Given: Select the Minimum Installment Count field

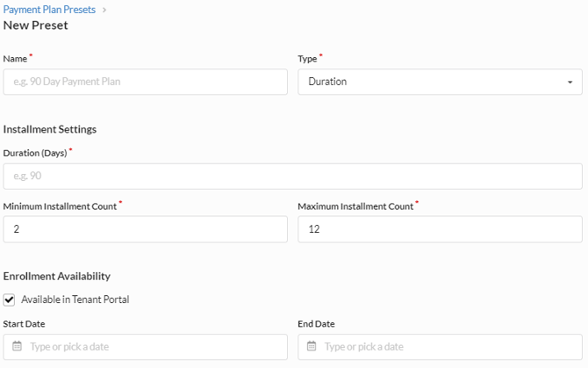Looking at the screenshot, I should click(145, 229).
